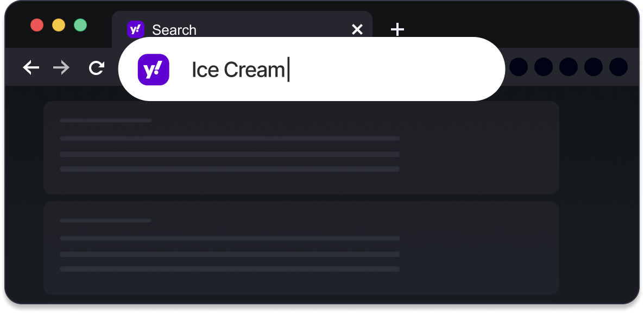Open the first search result card
The image size is (644, 313).
pos(301,148)
